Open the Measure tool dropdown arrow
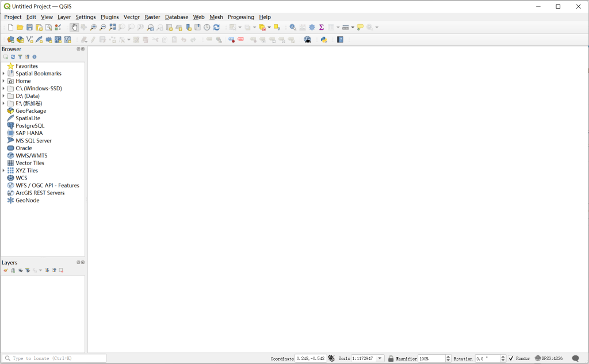 click(353, 28)
